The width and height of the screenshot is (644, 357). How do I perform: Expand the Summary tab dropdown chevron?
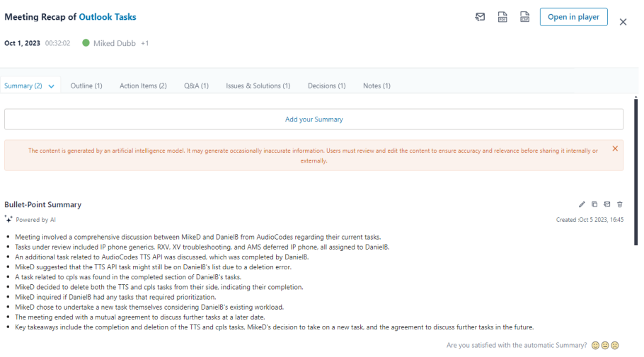[52, 86]
